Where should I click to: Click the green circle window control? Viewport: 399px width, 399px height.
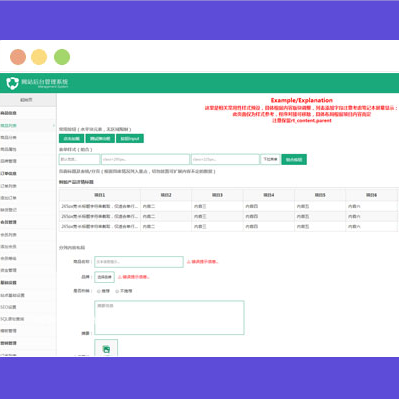(x=62, y=57)
